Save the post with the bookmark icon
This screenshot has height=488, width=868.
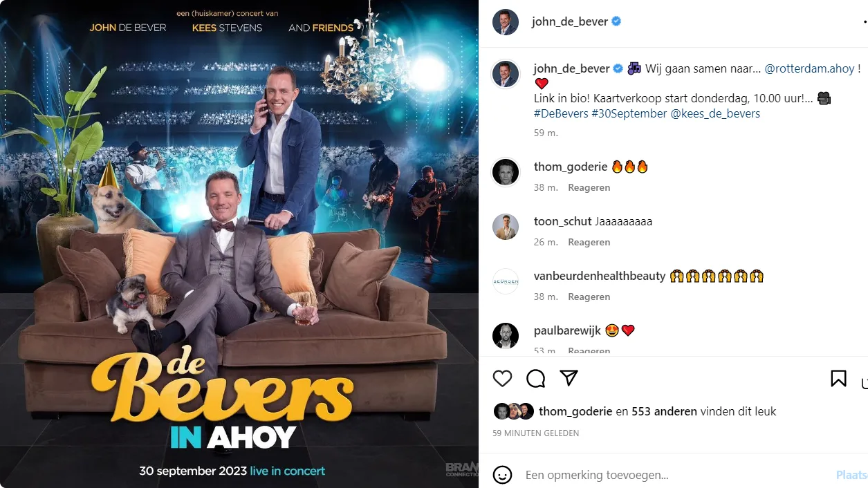838,378
